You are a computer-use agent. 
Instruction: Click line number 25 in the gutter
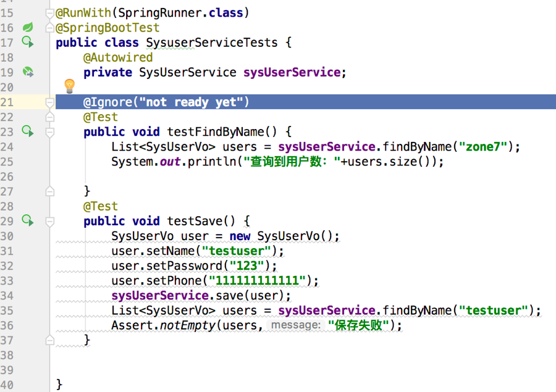pos(7,162)
